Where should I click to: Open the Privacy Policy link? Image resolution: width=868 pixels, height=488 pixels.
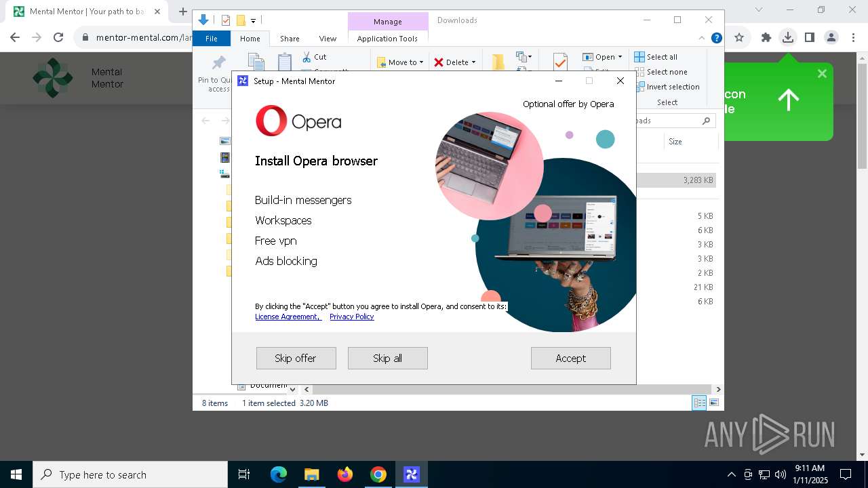pyautogui.click(x=351, y=317)
